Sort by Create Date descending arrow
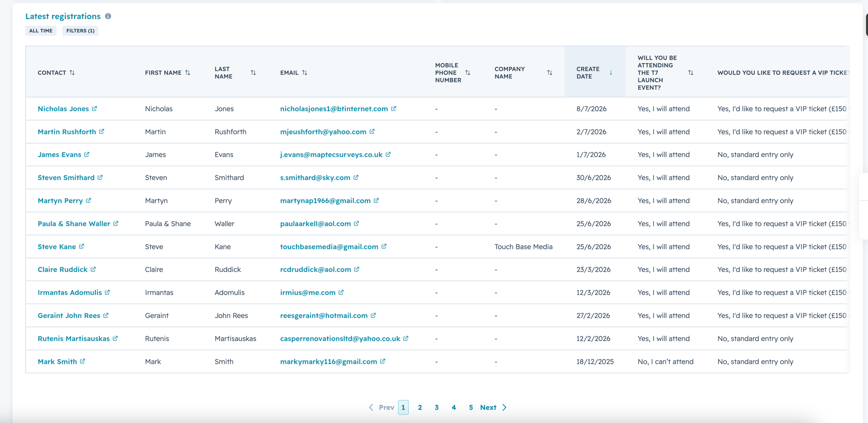Viewport: 868px width, 423px height. point(611,72)
